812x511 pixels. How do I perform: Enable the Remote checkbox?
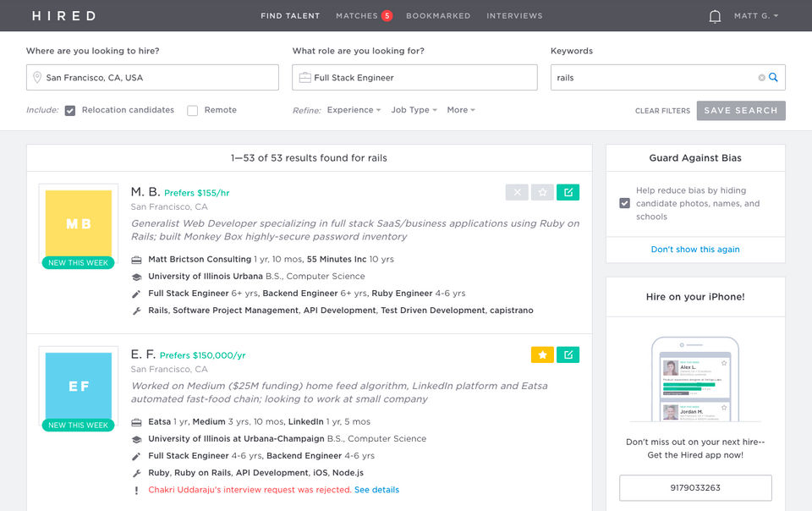[193, 110]
